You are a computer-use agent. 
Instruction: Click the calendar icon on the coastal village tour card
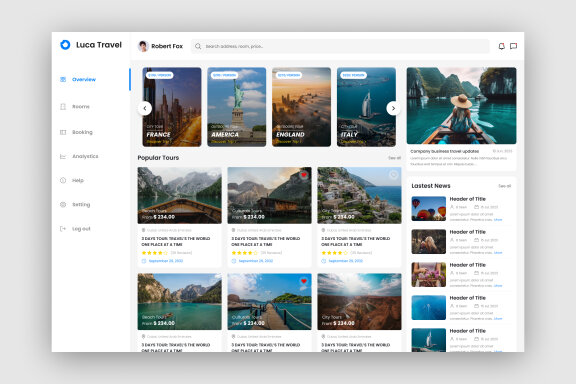tap(324, 261)
